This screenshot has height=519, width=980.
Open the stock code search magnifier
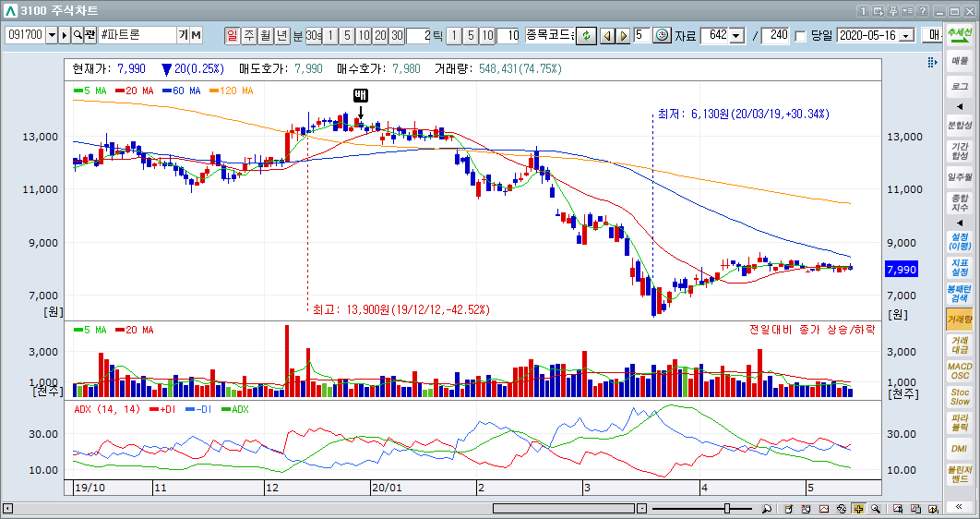click(78, 35)
